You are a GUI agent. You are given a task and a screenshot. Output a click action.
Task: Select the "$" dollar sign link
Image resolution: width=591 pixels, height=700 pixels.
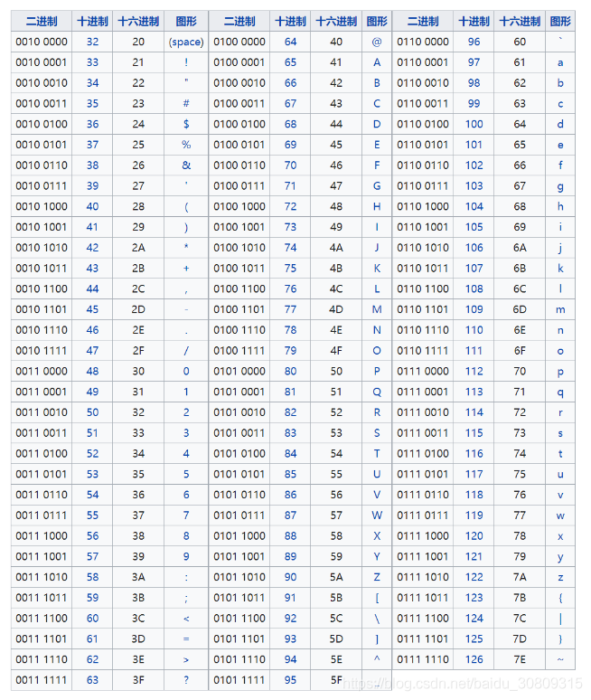[186, 124]
